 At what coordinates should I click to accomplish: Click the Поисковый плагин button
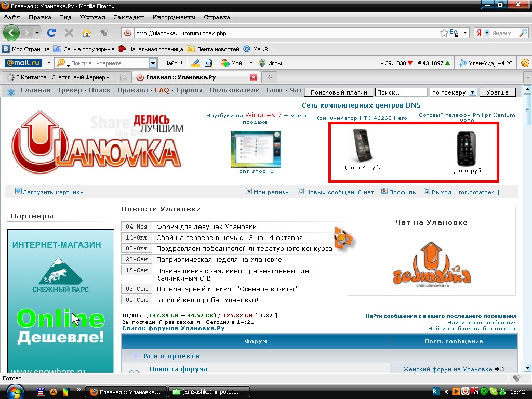pyautogui.click(x=339, y=92)
